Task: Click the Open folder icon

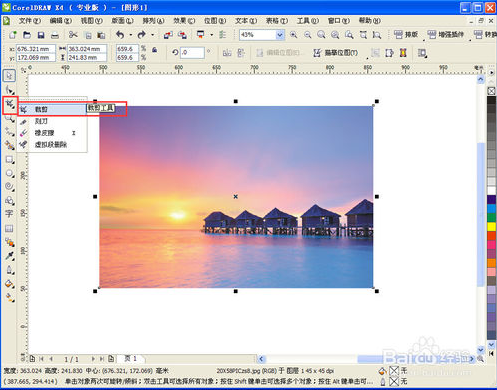Action: click(27, 35)
